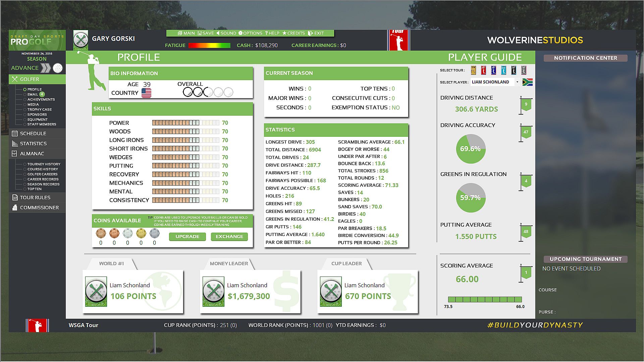Expand the Statistics sidebar section

pos(33,143)
